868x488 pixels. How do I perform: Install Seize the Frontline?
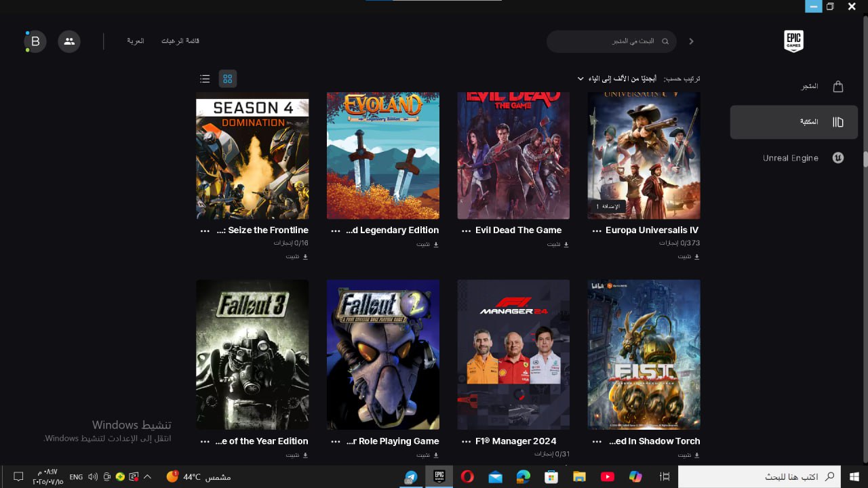297,257
